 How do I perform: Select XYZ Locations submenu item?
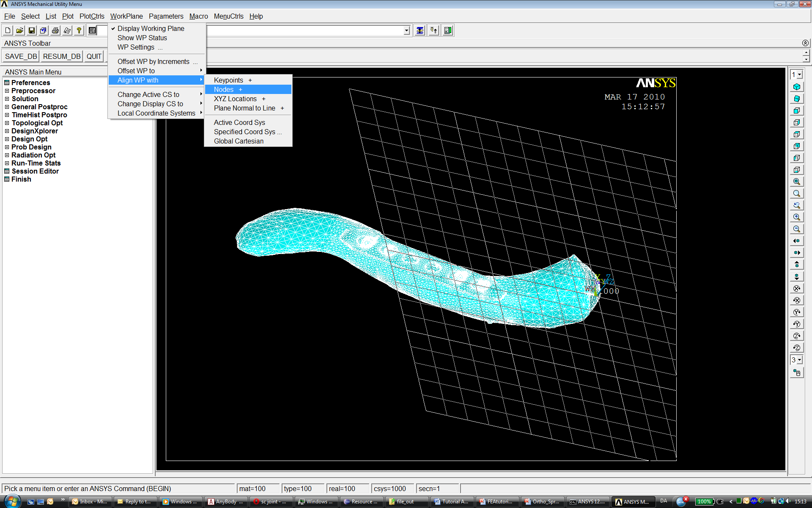(x=248, y=99)
